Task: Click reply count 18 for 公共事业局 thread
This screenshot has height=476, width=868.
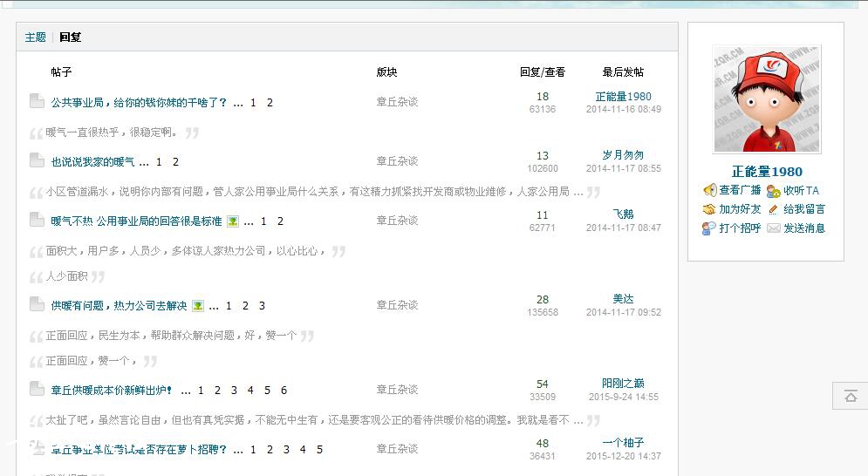Action: [x=543, y=96]
